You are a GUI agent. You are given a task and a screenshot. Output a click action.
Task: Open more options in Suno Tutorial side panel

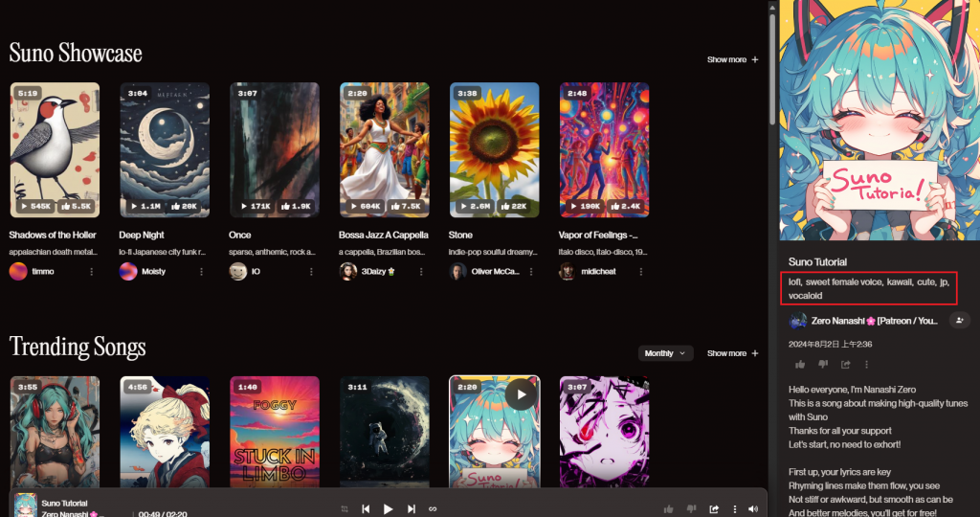point(866,364)
